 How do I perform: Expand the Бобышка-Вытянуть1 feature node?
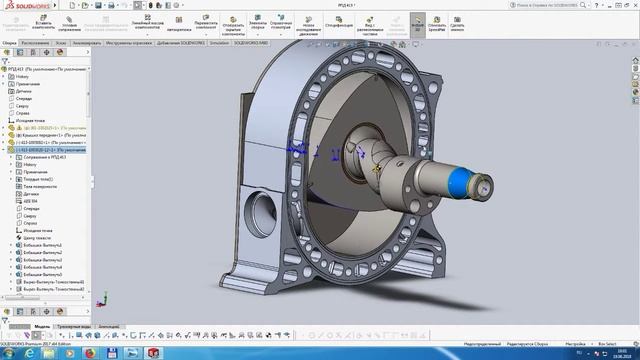[x=11, y=245]
